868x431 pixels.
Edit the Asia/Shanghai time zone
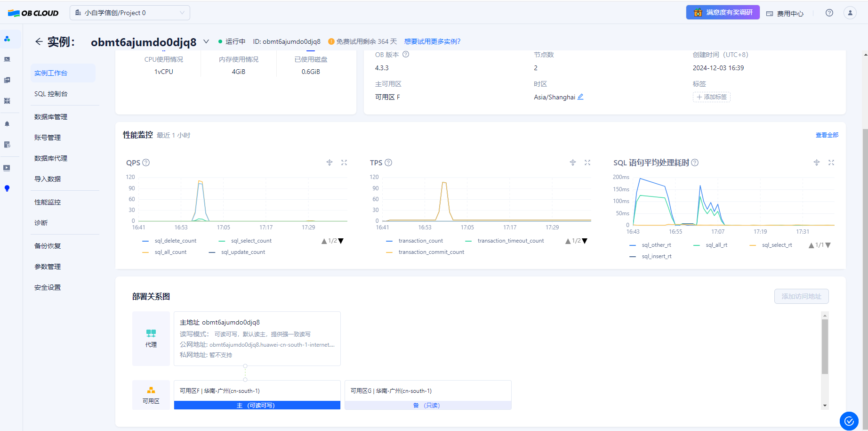point(580,97)
